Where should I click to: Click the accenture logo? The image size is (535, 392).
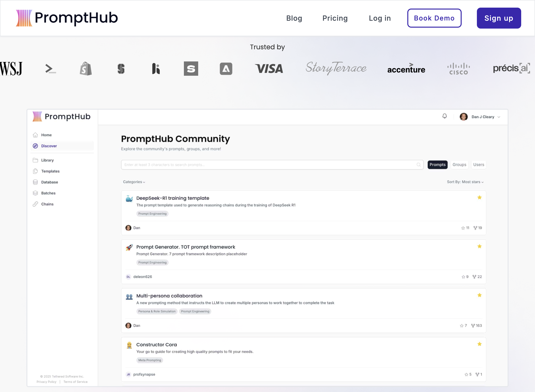point(406,68)
